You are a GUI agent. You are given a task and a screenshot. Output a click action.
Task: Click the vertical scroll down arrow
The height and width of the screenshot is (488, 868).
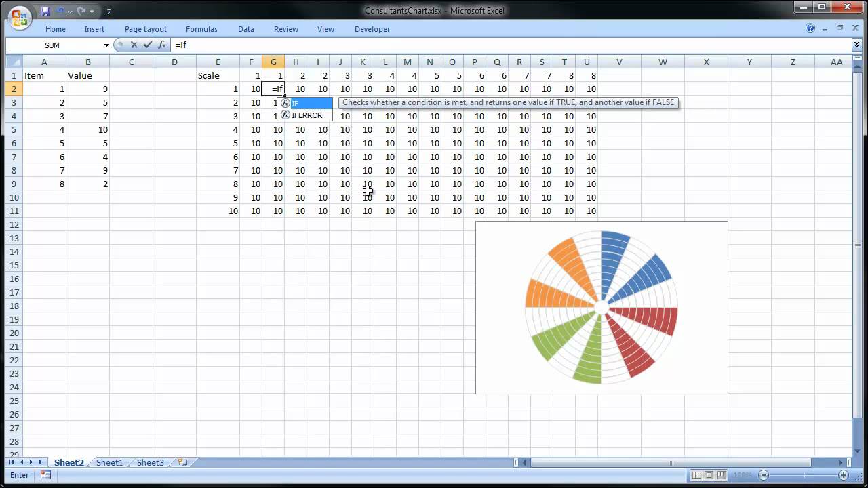pos(857,452)
